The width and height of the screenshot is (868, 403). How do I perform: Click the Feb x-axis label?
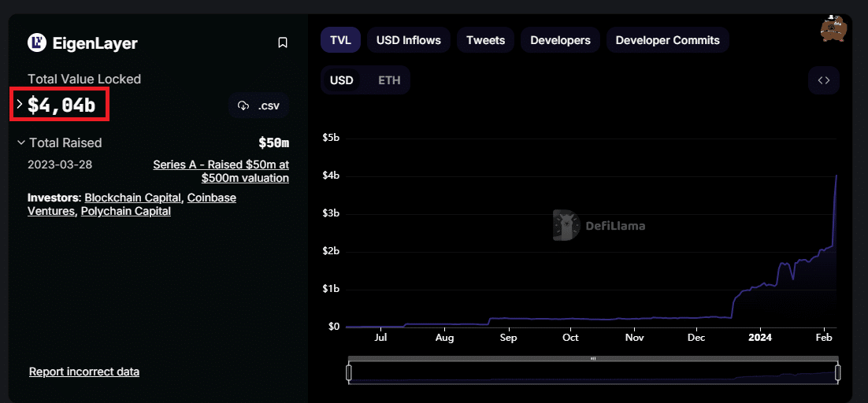click(824, 337)
